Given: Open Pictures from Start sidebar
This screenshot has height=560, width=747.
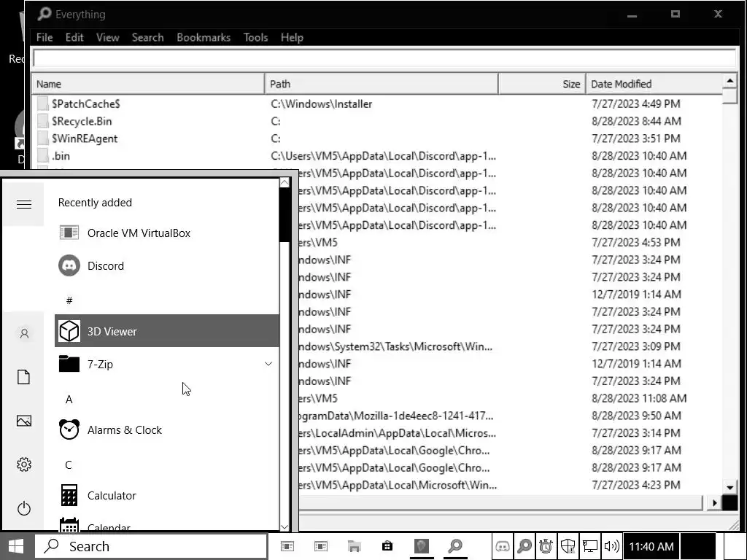Looking at the screenshot, I should [24, 421].
